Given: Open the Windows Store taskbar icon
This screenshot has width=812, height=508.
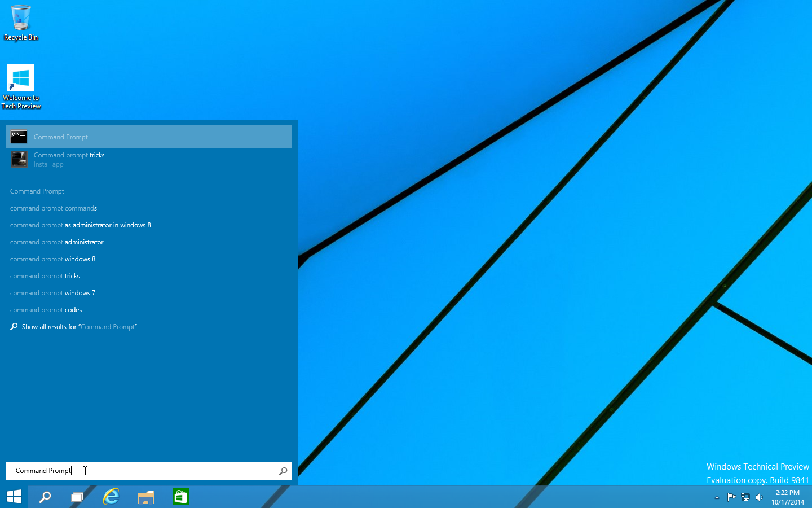Looking at the screenshot, I should click(180, 497).
